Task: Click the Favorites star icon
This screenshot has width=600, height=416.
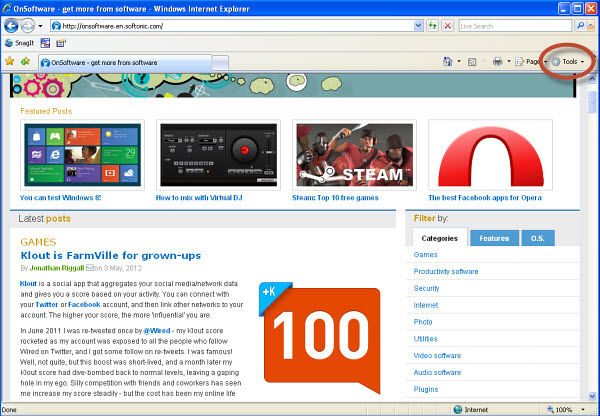Action: click(9, 62)
